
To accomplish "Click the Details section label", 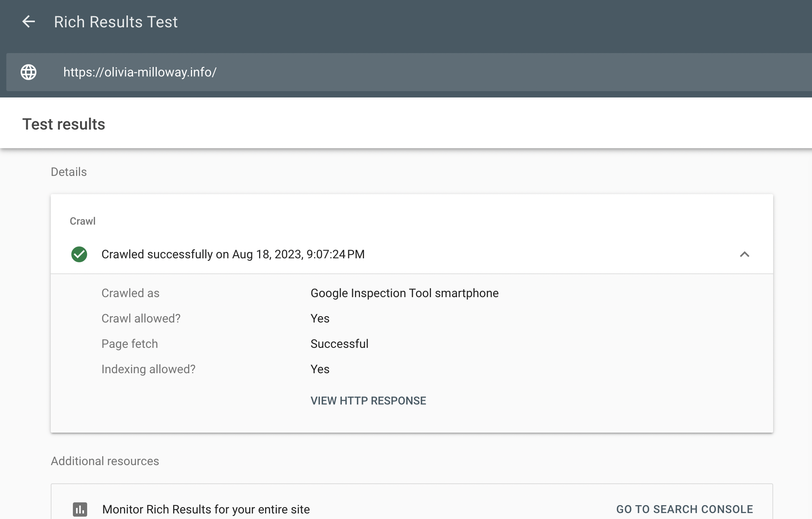I will click(x=69, y=172).
